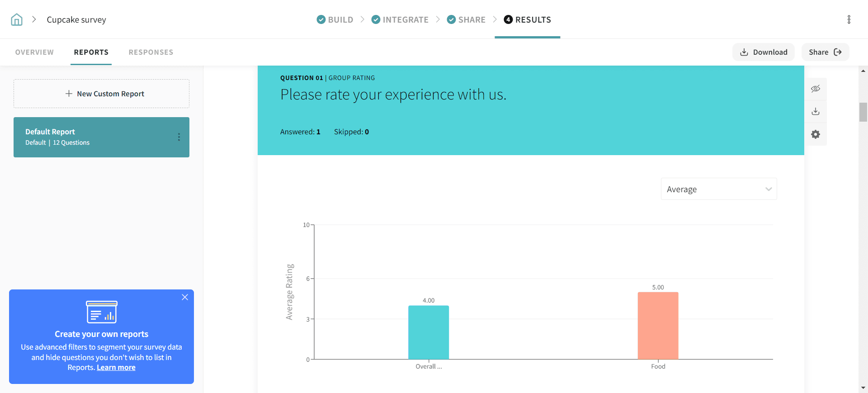Click the Share button
The width and height of the screenshot is (868, 393).
(x=825, y=52)
